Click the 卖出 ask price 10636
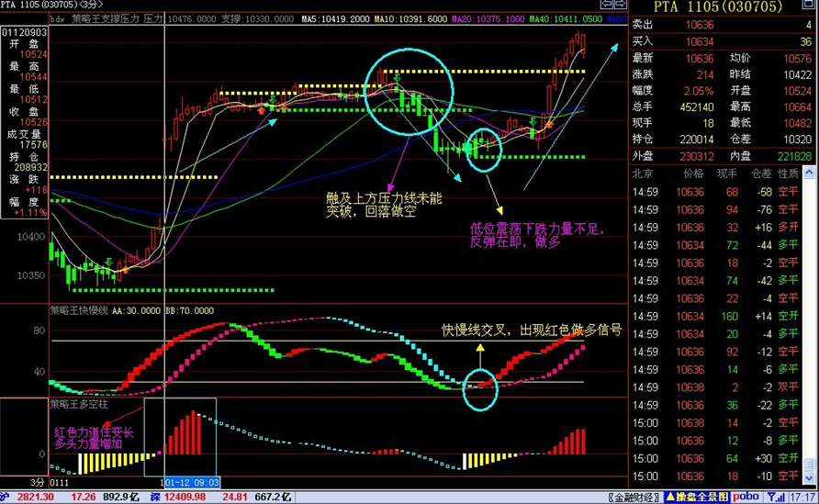The image size is (819, 504). point(700,25)
